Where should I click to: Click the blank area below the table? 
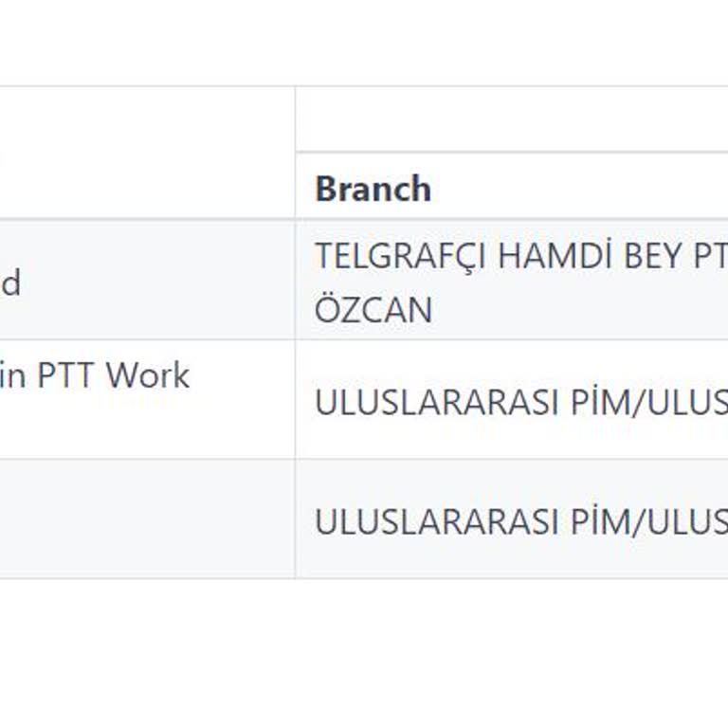tap(364, 654)
